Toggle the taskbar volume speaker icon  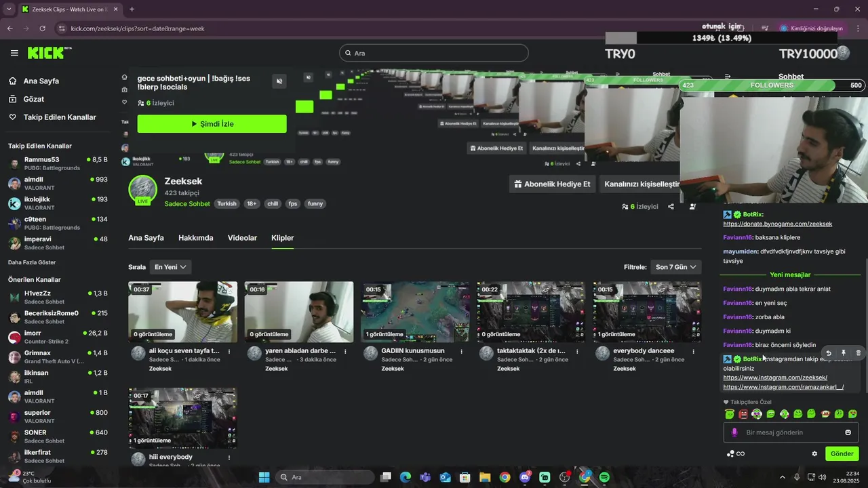[822, 477]
